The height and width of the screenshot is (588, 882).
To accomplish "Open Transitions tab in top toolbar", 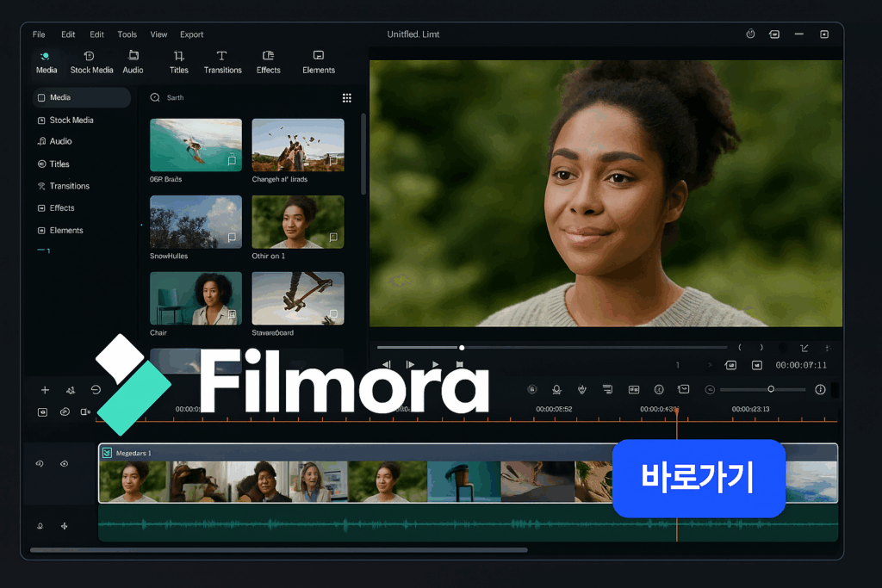I will pyautogui.click(x=223, y=62).
